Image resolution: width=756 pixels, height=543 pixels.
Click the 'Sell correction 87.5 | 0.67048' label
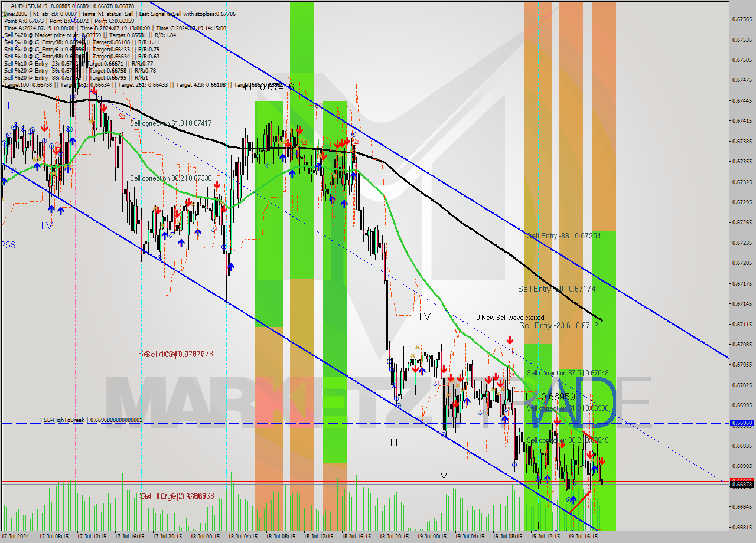568,373
